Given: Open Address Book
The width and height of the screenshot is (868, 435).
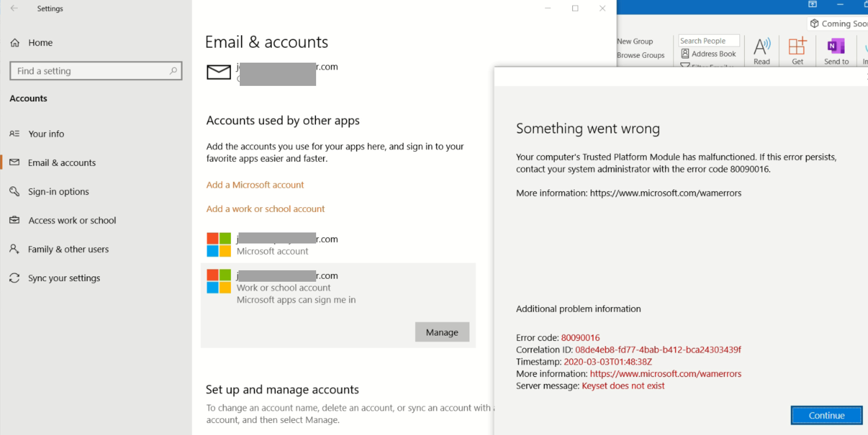Looking at the screenshot, I should [709, 54].
